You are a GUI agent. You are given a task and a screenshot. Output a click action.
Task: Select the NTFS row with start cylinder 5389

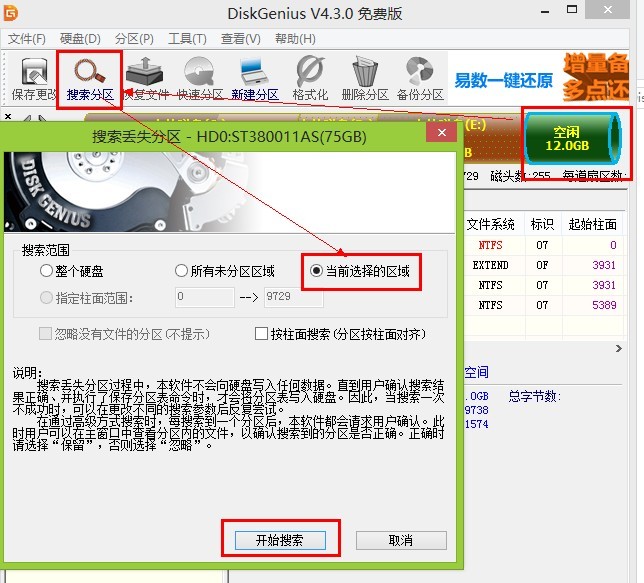pos(544,305)
